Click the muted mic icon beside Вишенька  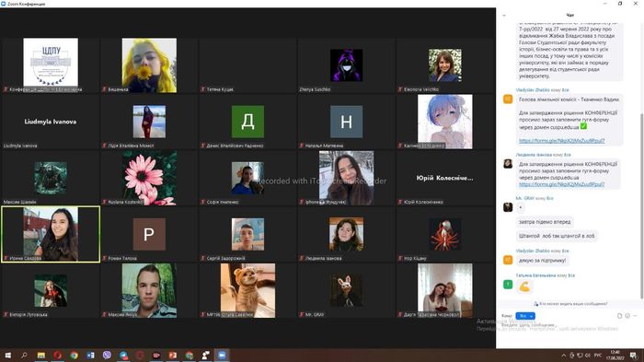(x=104, y=89)
